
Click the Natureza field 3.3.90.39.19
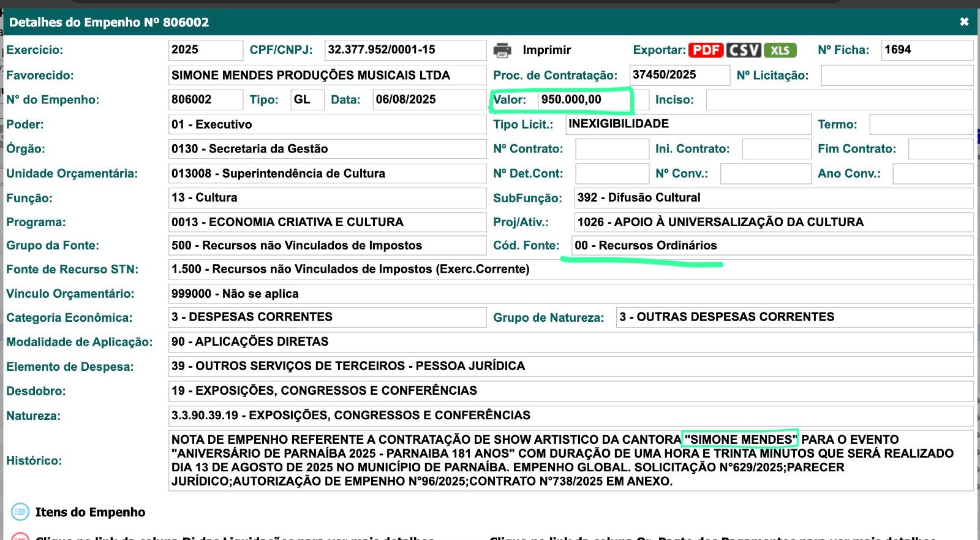tap(571, 416)
